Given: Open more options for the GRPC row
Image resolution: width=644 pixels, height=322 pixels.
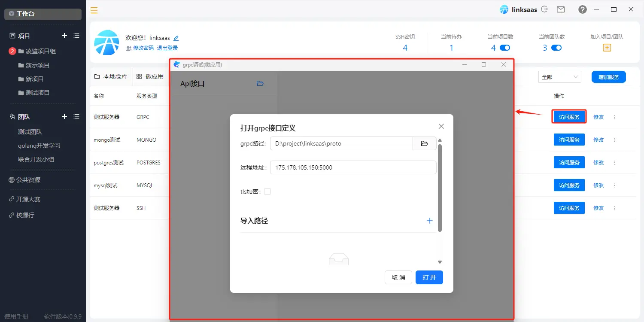Looking at the screenshot, I should 614,117.
